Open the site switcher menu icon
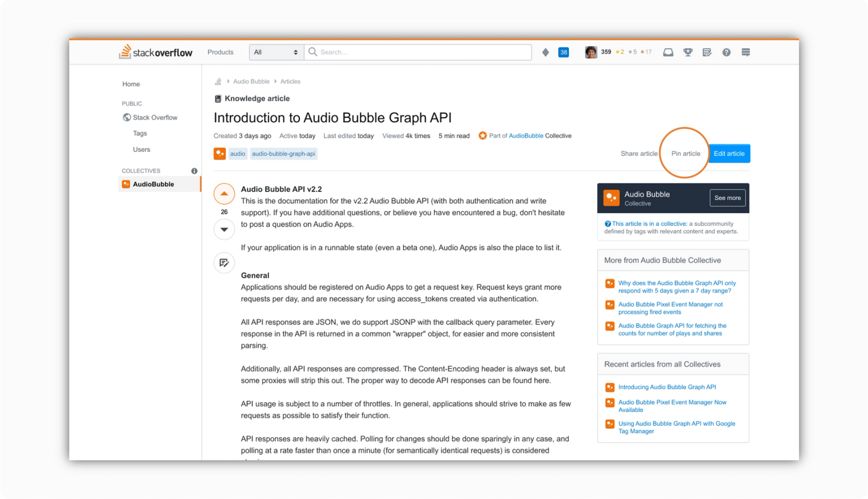The height and width of the screenshot is (499, 868). coord(746,52)
